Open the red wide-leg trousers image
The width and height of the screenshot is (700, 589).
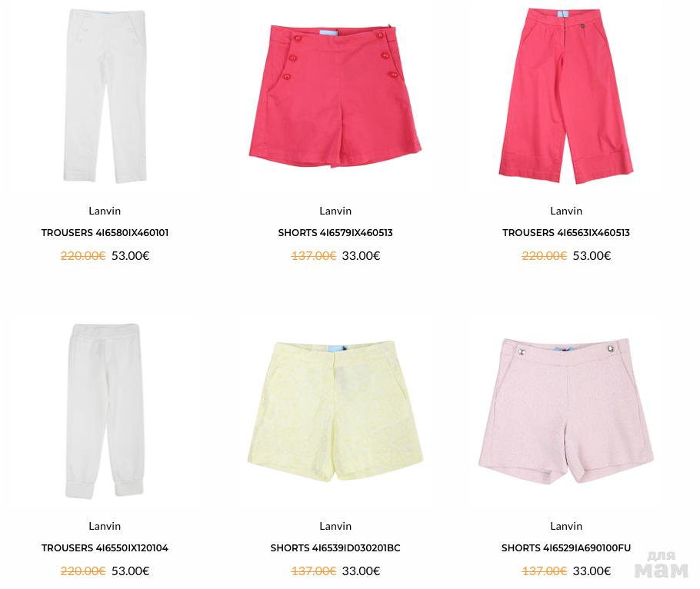(x=565, y=95)
